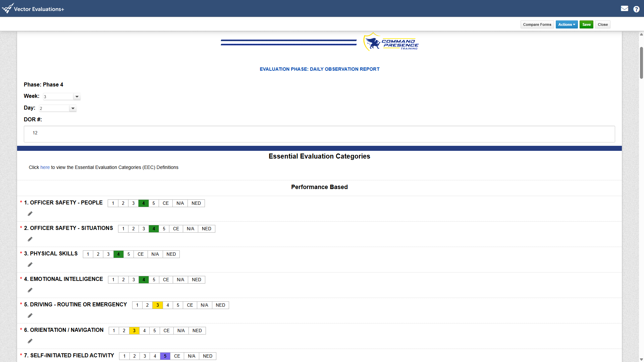Click pencil icon under Orientation / Navigation
644x362 pixels.
(x=30, y=341)
